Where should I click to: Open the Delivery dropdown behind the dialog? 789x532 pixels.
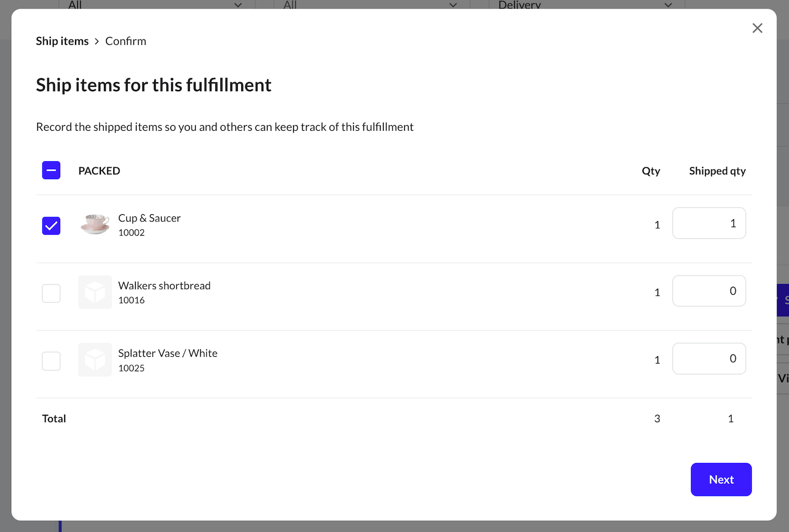586,5
